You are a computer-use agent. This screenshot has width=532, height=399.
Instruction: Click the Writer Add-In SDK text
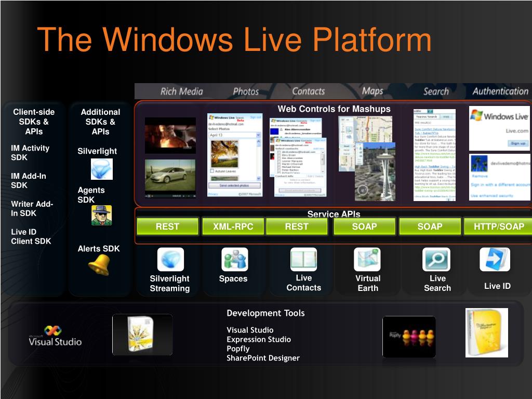(32, 208)
